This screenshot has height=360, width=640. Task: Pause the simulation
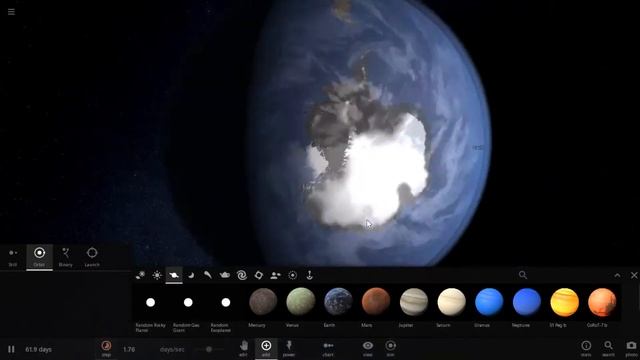11,349
